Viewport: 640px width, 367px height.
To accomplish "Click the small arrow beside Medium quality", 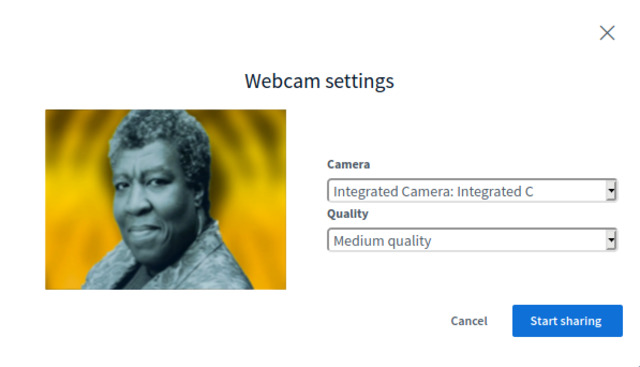I will [x=611, y=240].
